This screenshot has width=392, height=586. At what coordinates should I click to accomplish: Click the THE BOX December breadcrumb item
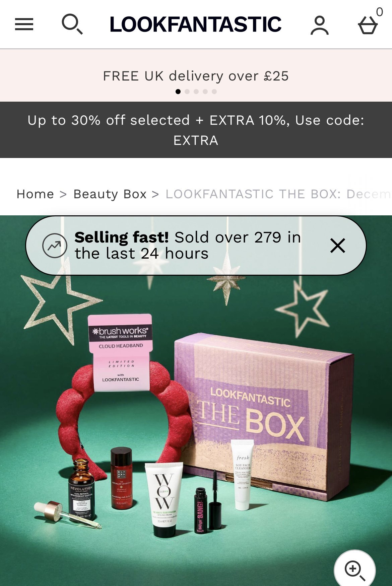(x=278, y=194)
